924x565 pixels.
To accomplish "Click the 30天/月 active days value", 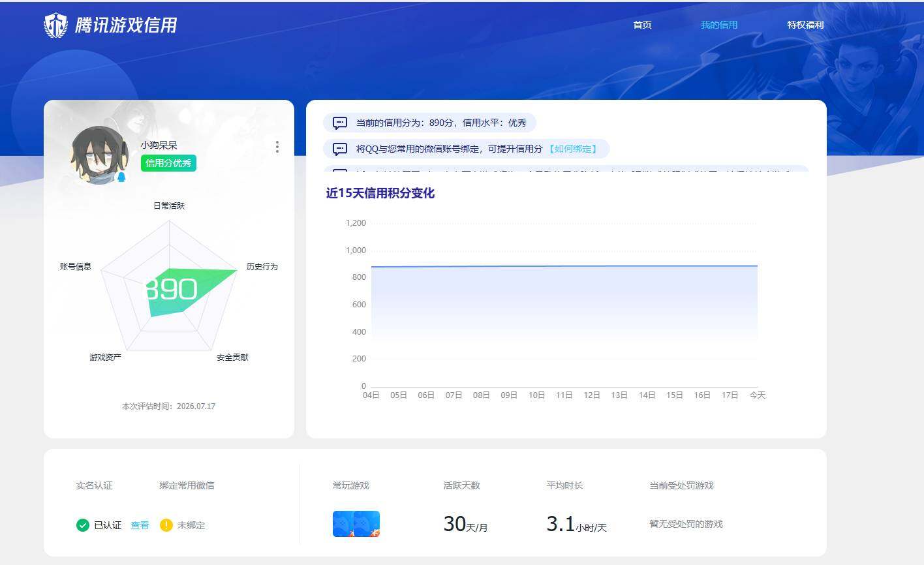I will pos(465,524).
